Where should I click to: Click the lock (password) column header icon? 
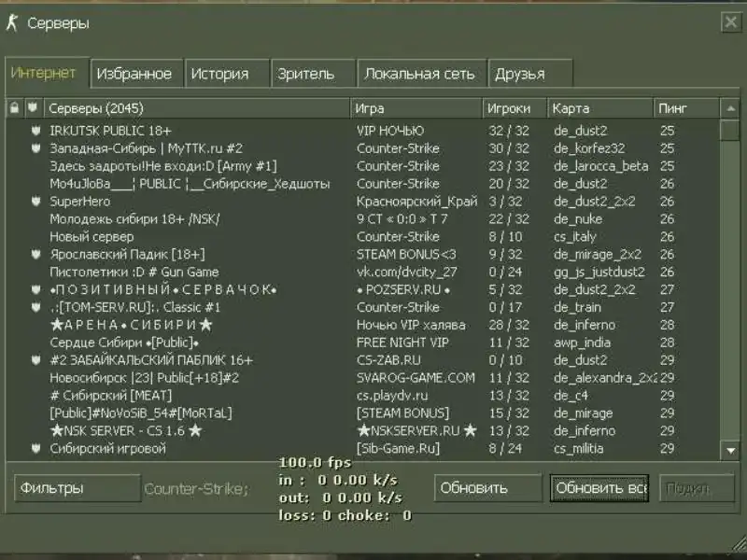pos(14,108)
